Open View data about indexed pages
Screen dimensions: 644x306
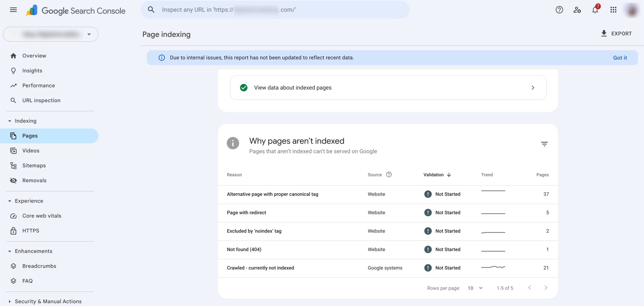293,88
